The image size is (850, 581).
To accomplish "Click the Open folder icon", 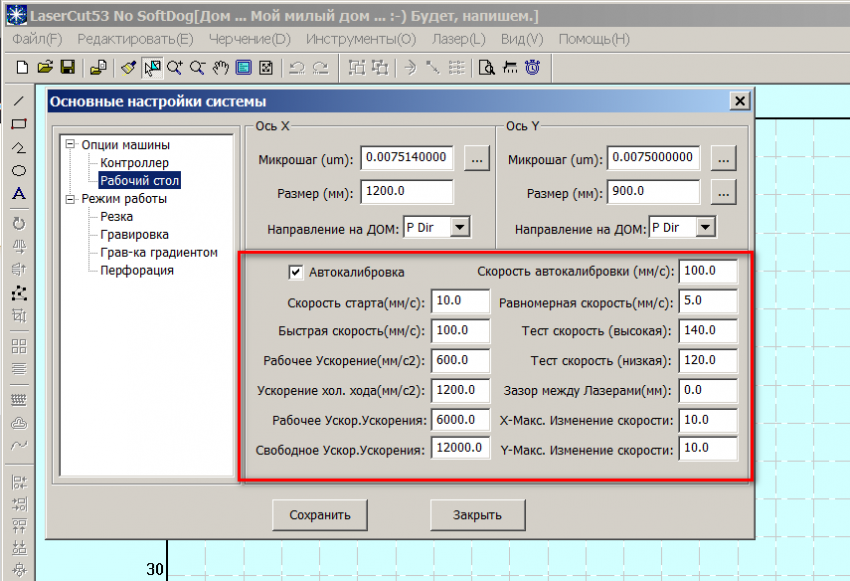I will (x=45, y=68).
